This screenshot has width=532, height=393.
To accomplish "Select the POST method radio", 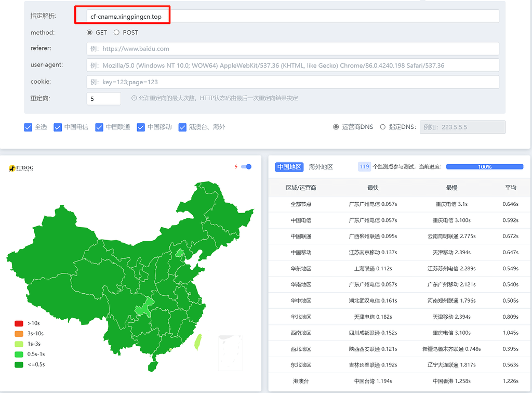I will pos(116,33).
